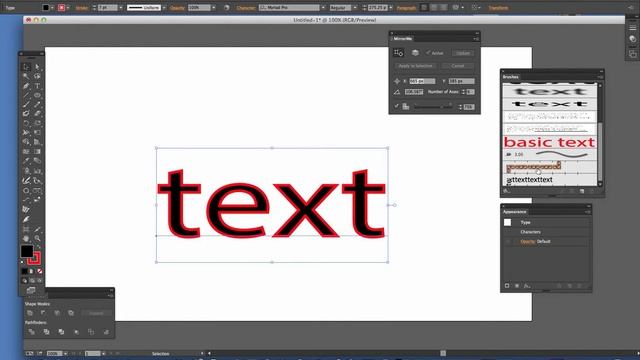Click the Minus Back pathfinder icon
This screenshot has width=640, height=360.
[x=106, y=332]
